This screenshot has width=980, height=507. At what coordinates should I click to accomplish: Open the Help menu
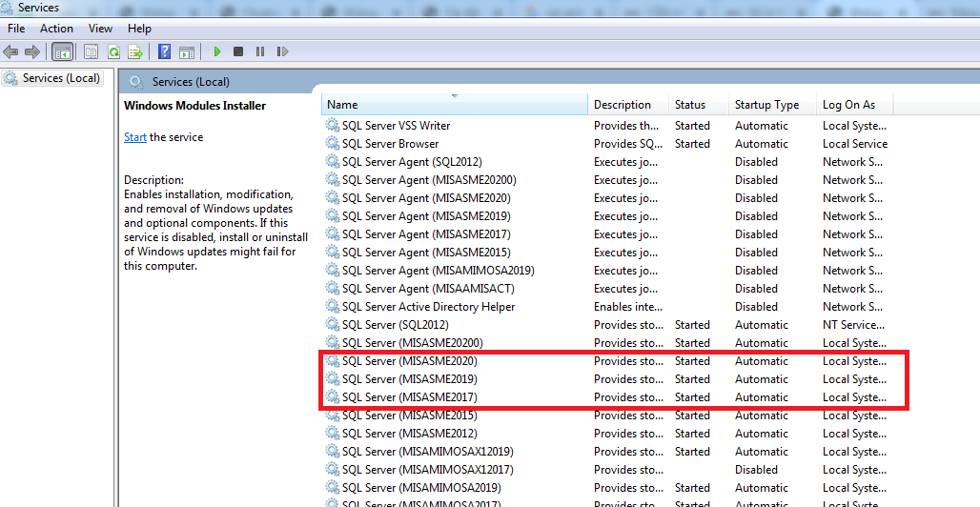tap(139, 29)
